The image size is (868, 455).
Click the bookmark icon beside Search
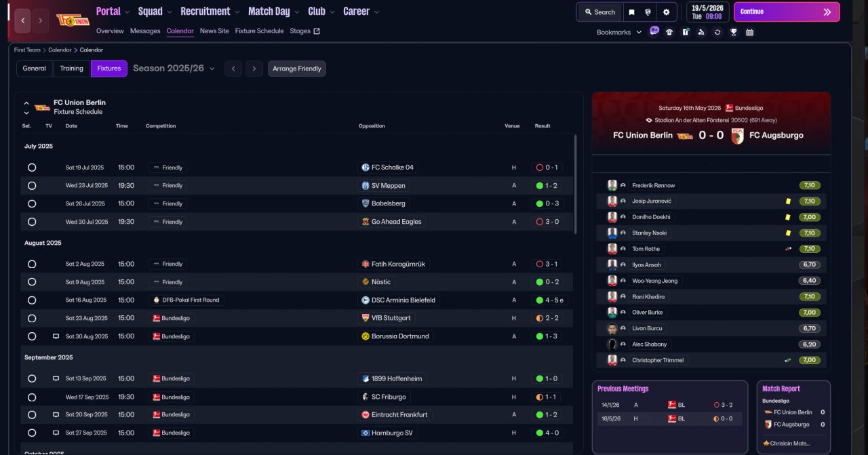coord(631,12)
